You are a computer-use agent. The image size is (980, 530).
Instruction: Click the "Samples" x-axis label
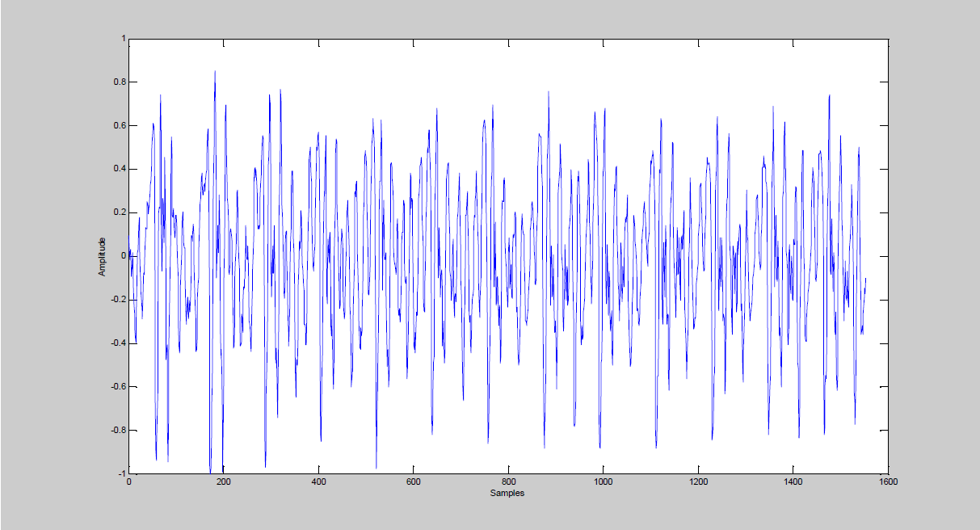tap(507, 493)
